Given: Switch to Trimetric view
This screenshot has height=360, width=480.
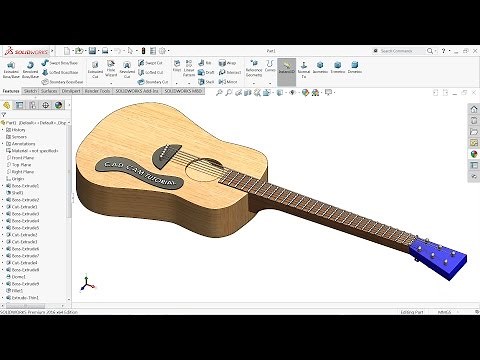Looking at the screenshot, I should 337,67.
